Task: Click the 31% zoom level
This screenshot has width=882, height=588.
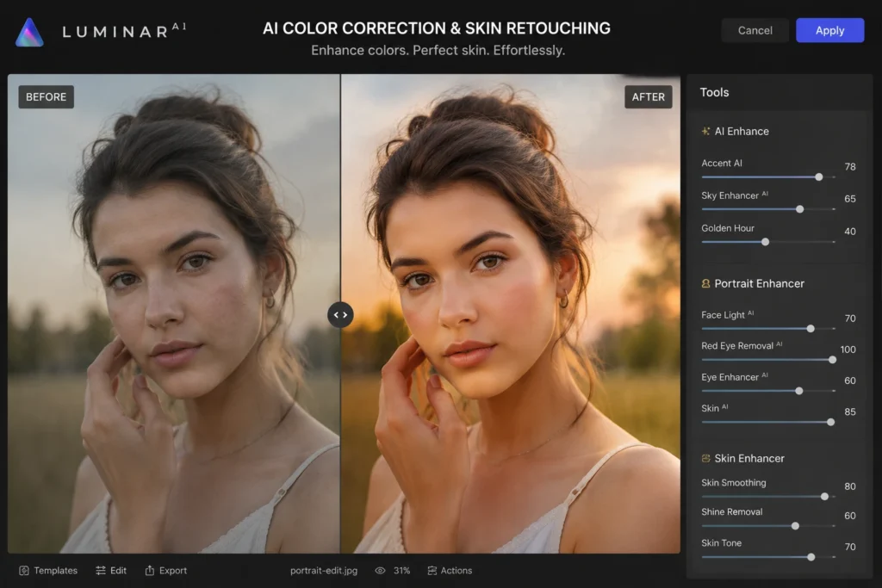Action: (401, 571)
